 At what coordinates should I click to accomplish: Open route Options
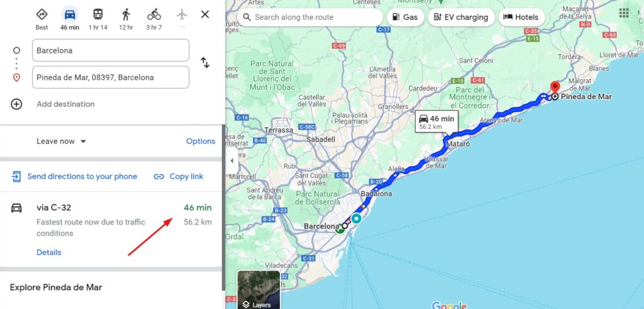tap(201, 142)
